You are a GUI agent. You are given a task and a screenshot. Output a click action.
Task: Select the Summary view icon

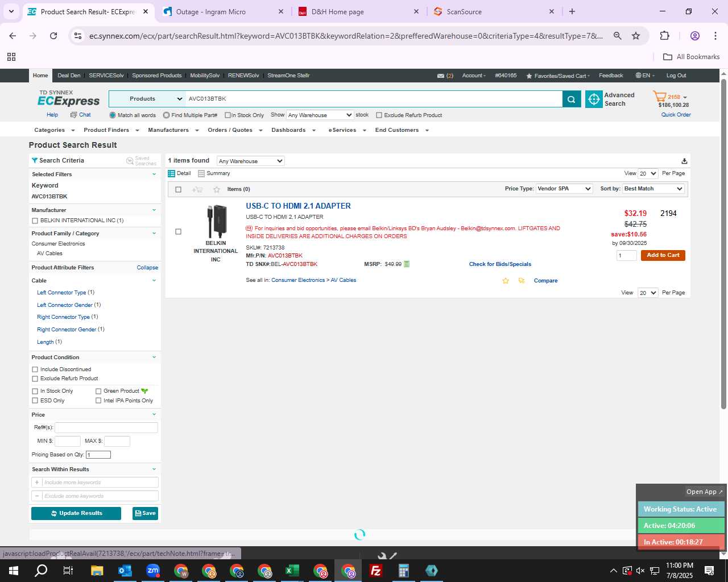(201, 173)
